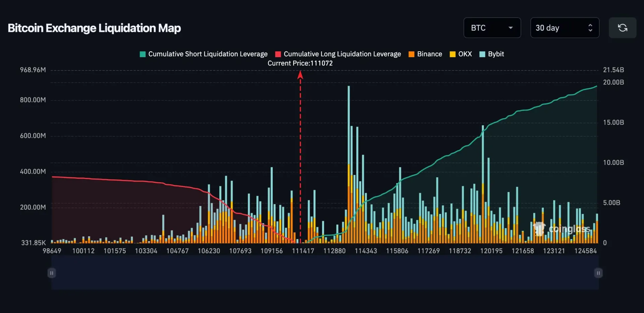Expand the 30 day range selector
The image size is (644, 313).
pos(564,28)
